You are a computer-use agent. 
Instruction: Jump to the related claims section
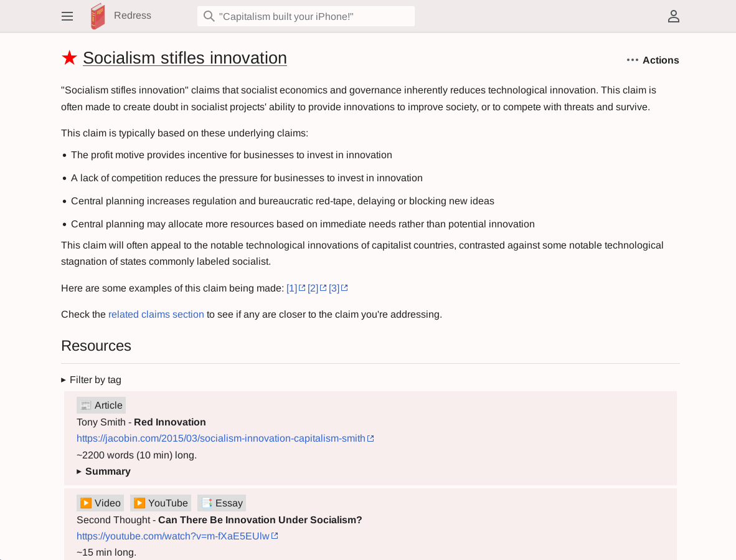coord(156,314)
